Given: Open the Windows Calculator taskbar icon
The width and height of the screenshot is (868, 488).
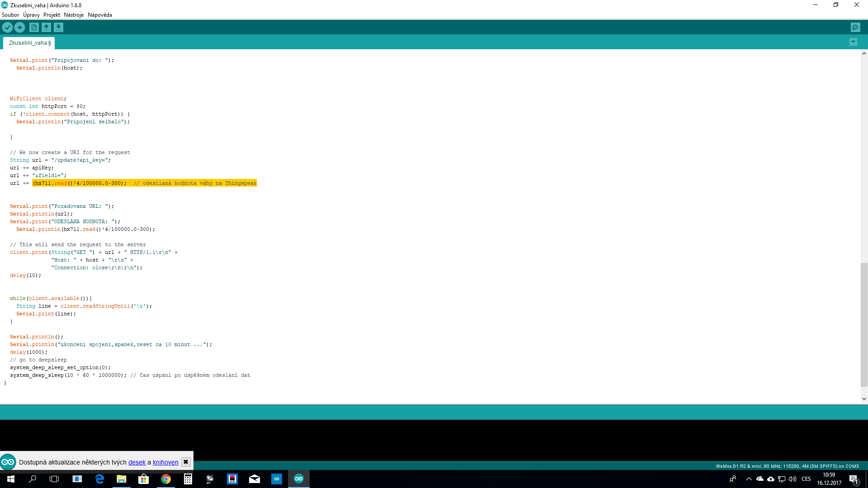Looking at the screenshot, I should tap(188, 479).
